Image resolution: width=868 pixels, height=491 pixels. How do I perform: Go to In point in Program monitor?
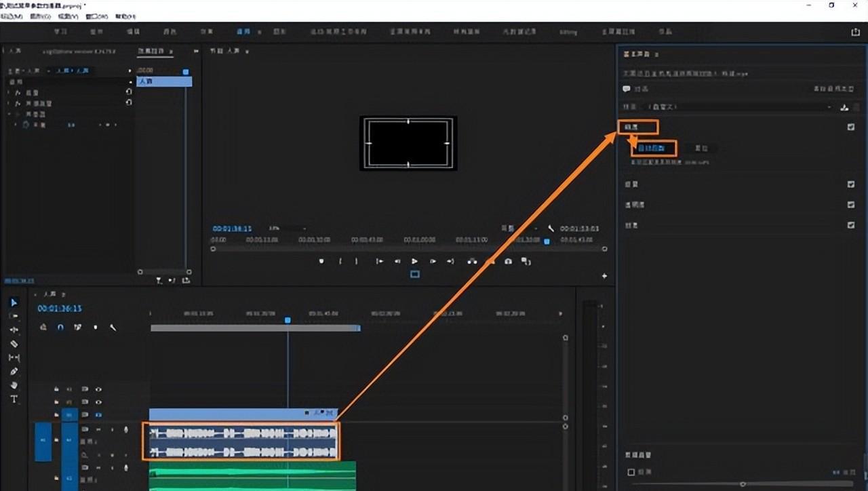coord(380,261)
